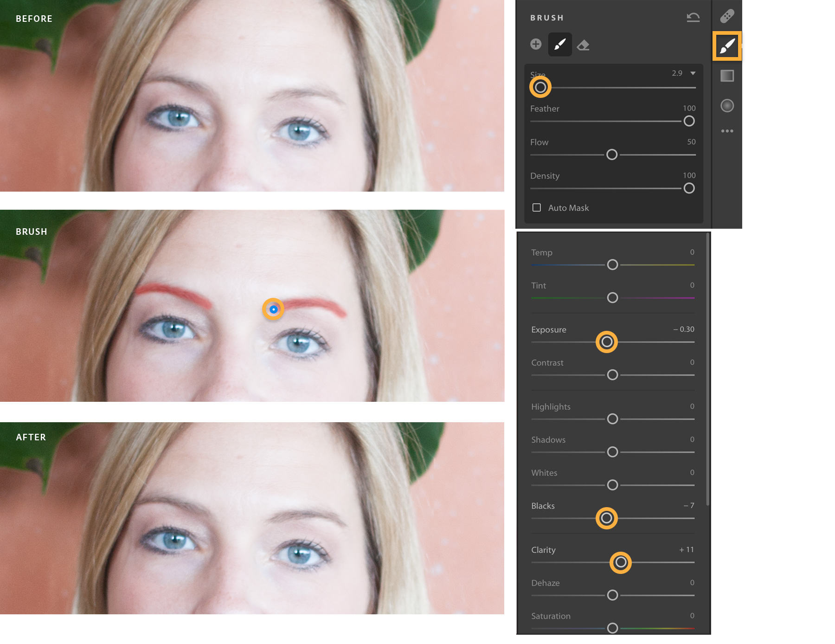Enable the Auto Mask checkbox
Image resolution: width=835 pixels, height=644 pixels.
coord(537,207)
